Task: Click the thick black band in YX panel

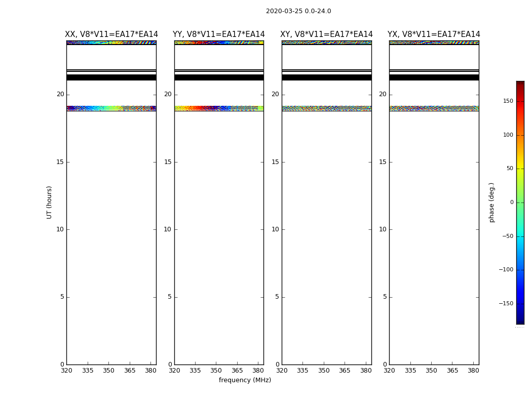Action: point(434,77)
